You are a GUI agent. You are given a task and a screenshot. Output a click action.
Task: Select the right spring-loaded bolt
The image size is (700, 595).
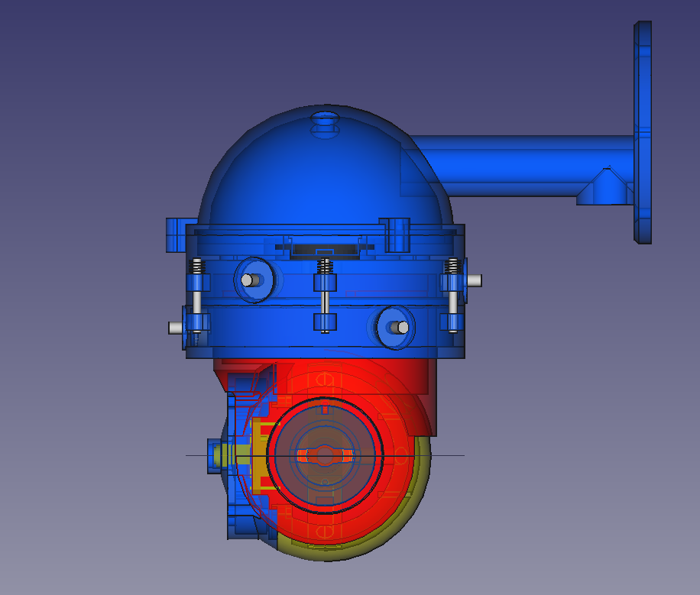click(452, 296)
